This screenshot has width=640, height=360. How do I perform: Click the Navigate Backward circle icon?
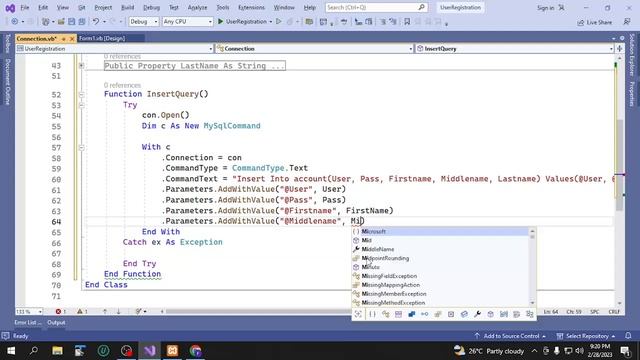(14, 22)
